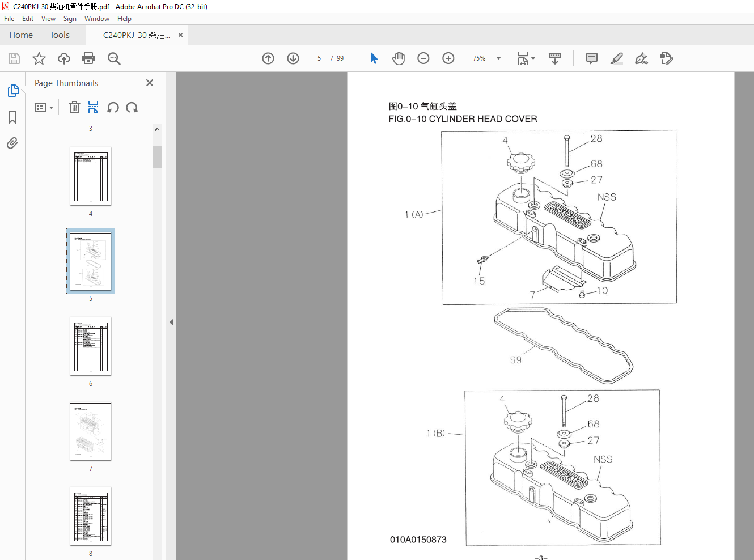Open Page Thumbnails sidebar icon
The image size is (754, 560).
pyautogui.click(x=12, y=91)
